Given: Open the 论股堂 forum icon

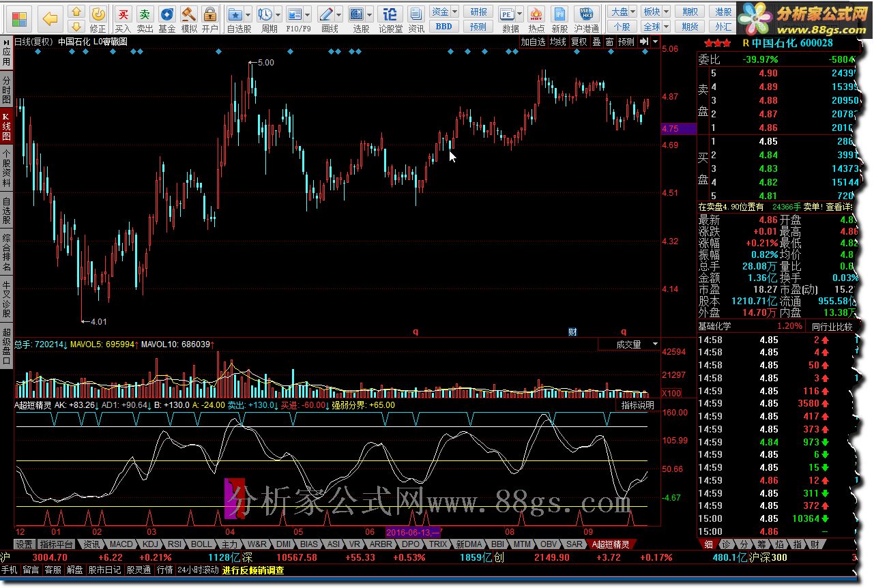Looking at the screenshot, I should [391, 18].
